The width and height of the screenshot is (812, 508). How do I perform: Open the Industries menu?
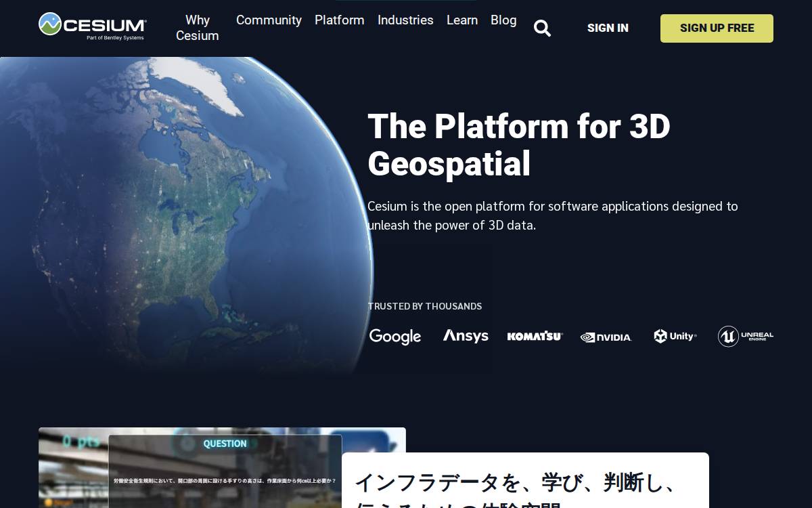(x=405, y=20)
